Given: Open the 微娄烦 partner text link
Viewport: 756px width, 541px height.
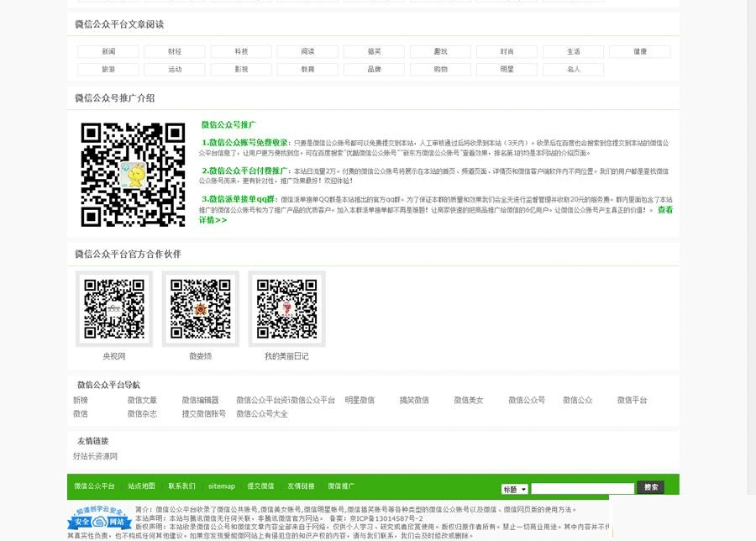Looking at the screenshot, I should point(200,356).
